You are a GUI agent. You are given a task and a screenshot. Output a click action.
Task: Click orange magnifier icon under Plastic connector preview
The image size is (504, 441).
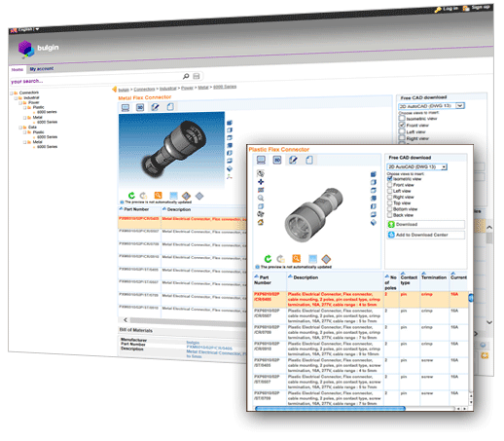coord(296,259)
